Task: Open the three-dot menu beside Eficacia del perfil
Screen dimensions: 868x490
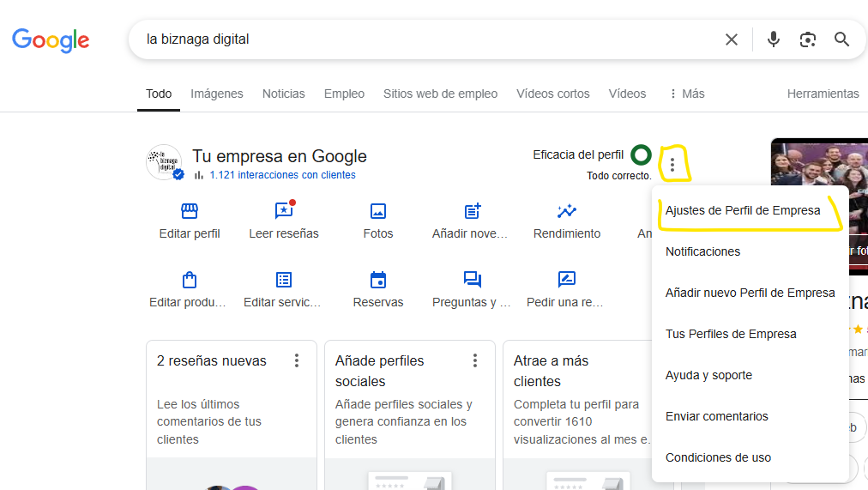Action: point(672,165)
